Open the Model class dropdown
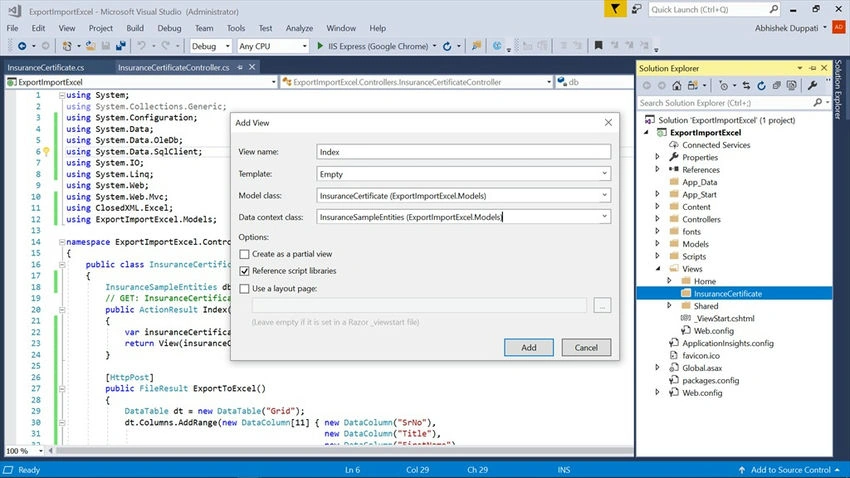This screenshot has height=478, width=850. tap(604, 196)
